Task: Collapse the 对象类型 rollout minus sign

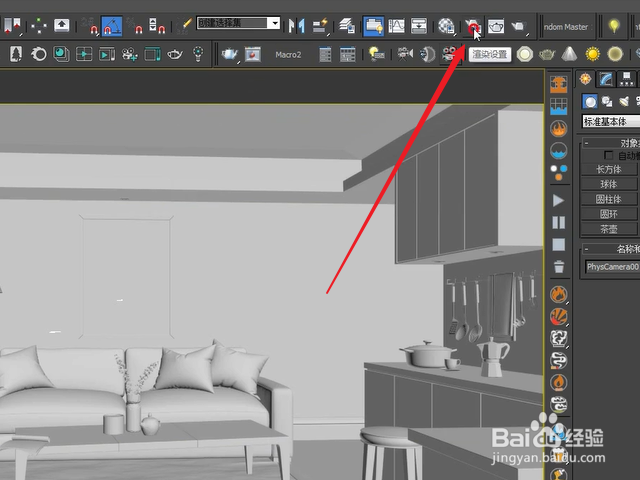Action: (586, 143)
